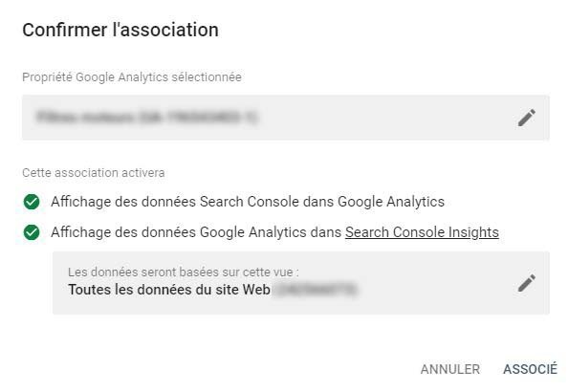Click green check beside Search Console data line
Viewport: 568px width, 392px height.
(32, 202)
